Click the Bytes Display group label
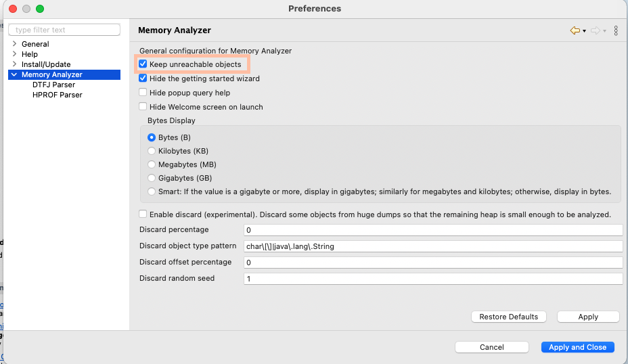Image resolution: width=628 pixels, height=364 pixels. tap(171, 120)
